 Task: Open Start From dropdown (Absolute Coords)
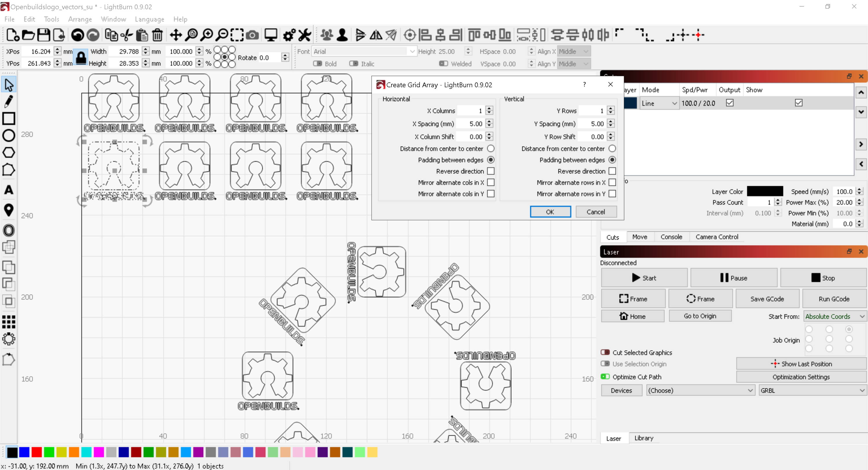(x=835, y=316)
